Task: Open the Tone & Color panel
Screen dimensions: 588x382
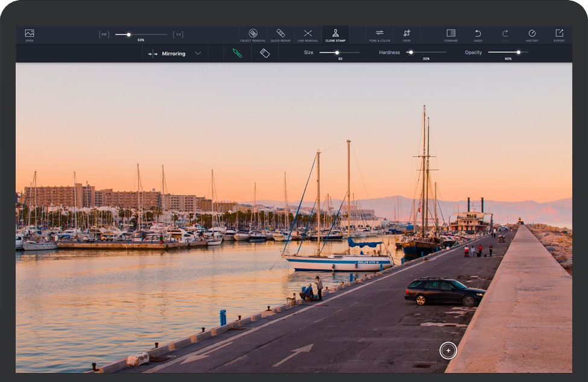Action: coord(379,34)
